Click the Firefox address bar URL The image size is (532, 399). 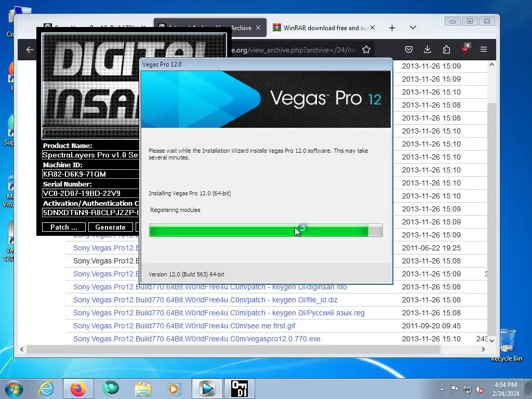tap(294, 50)
